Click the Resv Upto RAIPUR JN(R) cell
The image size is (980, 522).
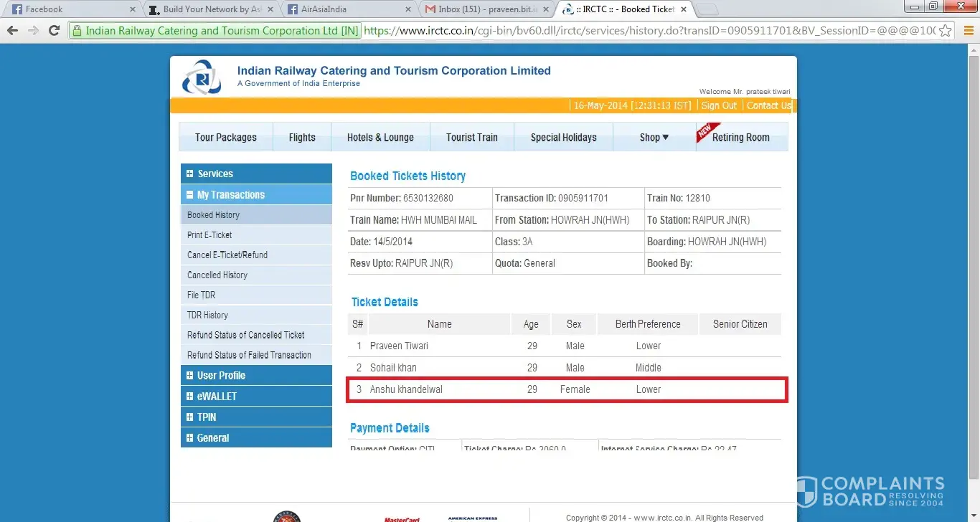[420, 263]
